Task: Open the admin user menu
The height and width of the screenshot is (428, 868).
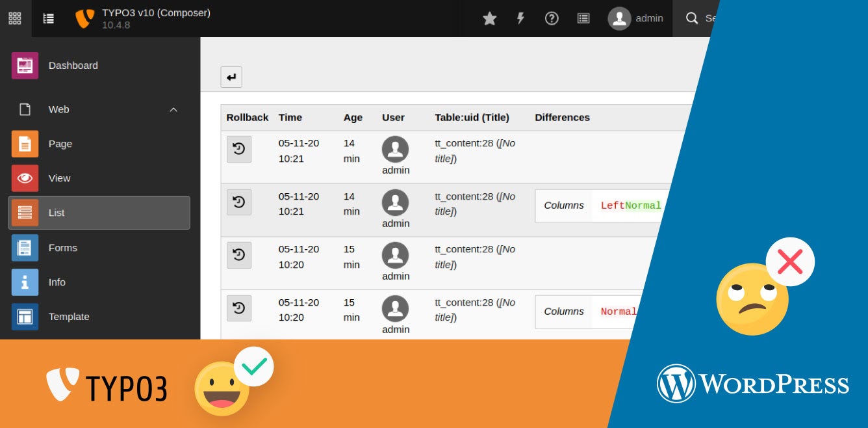Action: pyautogui.click(x=635, y=18)
